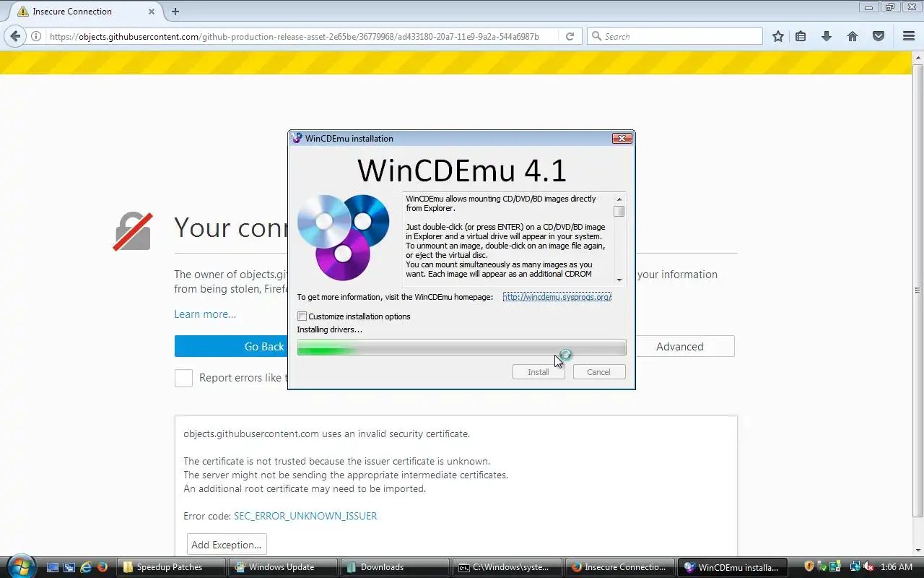Click the Cancel button in WinCDEmu installer

598,372
